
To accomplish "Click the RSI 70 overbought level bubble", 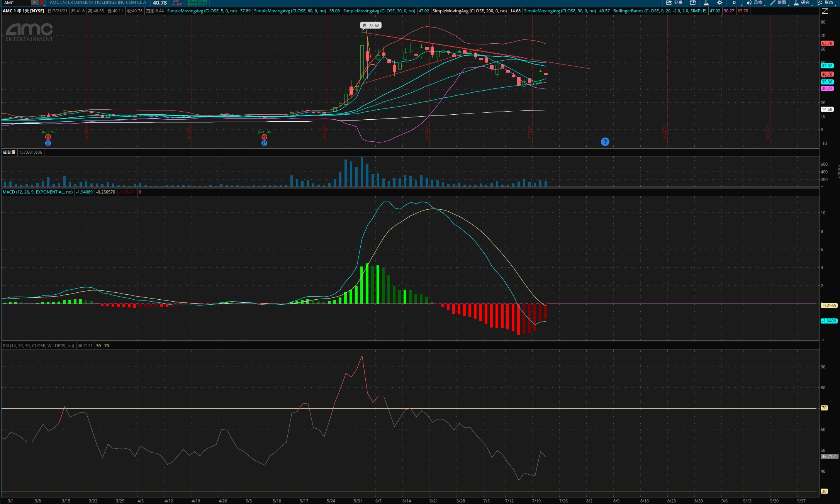I will click(824, 408).
